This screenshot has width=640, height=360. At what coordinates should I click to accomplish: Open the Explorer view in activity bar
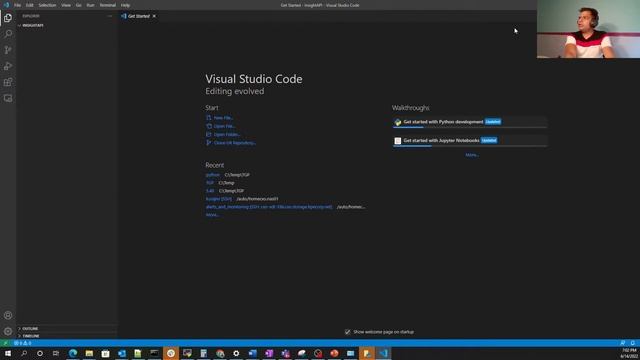[x=8, y=18]
